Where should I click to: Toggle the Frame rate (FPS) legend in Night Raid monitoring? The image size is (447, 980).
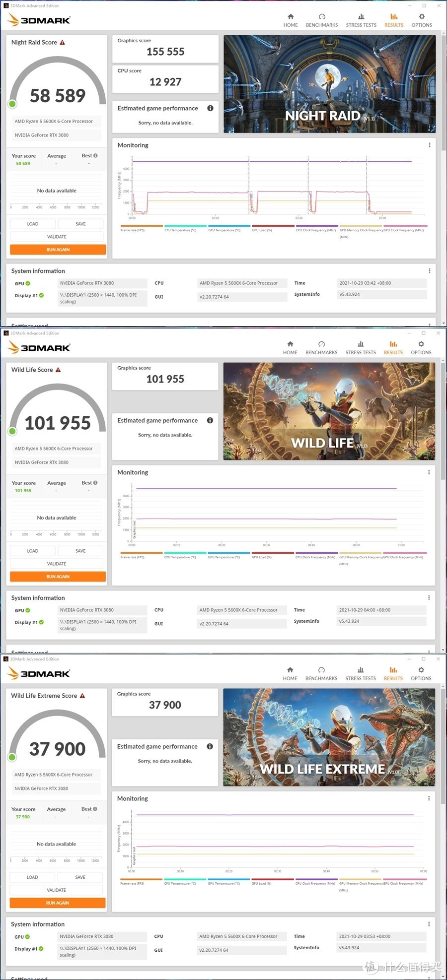pyautogui.click(x=142, y=226)
